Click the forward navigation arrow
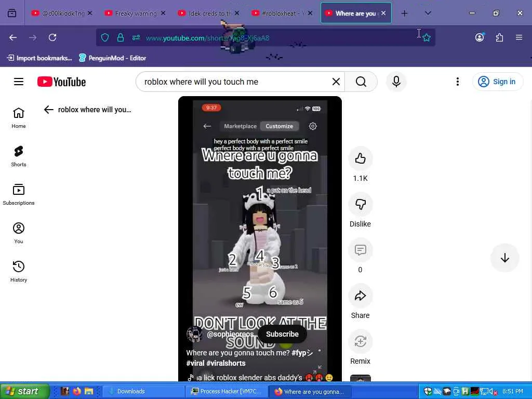532x399 pixels. coord(33,37)
